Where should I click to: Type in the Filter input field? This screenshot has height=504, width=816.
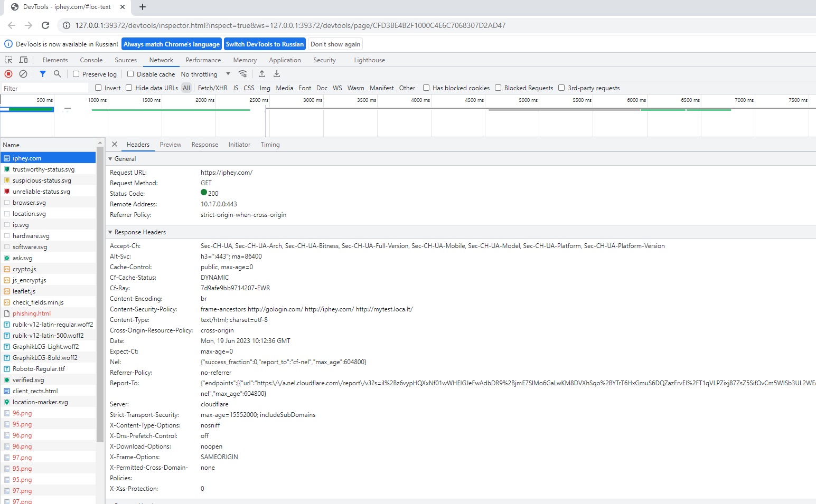coord(45,89)
